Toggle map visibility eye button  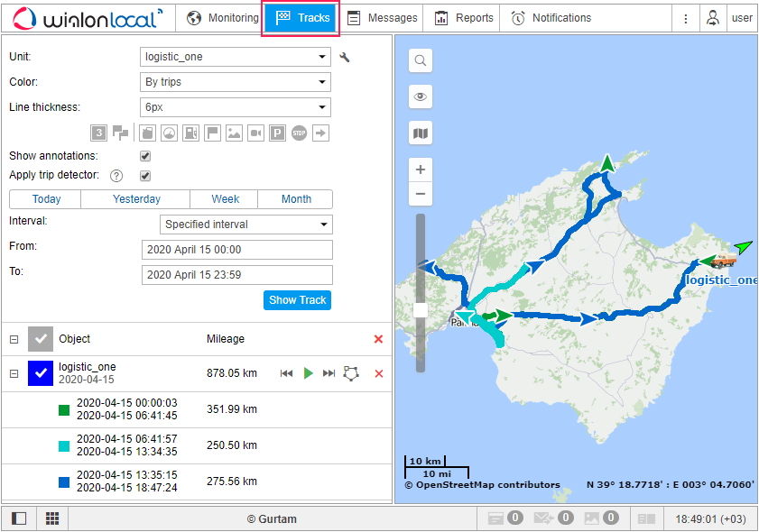click(x=421, y=96)
